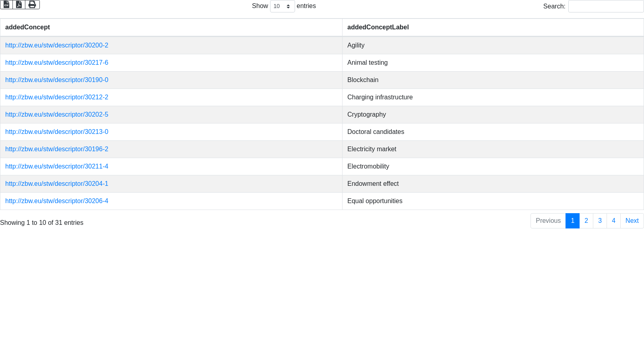Image resolution: width=644 pixels, height=362 pixels.
Task: Open the entries-per-page dropdown
Action: coord(282,6)
